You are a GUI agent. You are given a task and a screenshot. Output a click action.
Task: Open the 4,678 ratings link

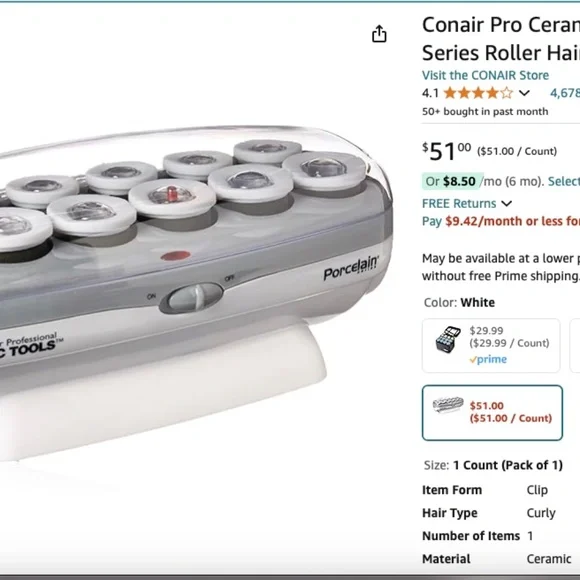pyautogui.click(x=565, y=93)
